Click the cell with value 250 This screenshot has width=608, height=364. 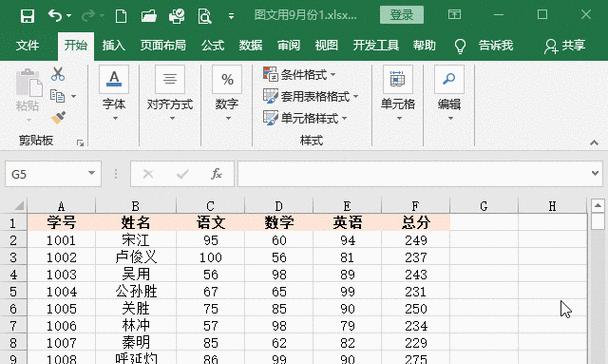(x=416, y=309)
